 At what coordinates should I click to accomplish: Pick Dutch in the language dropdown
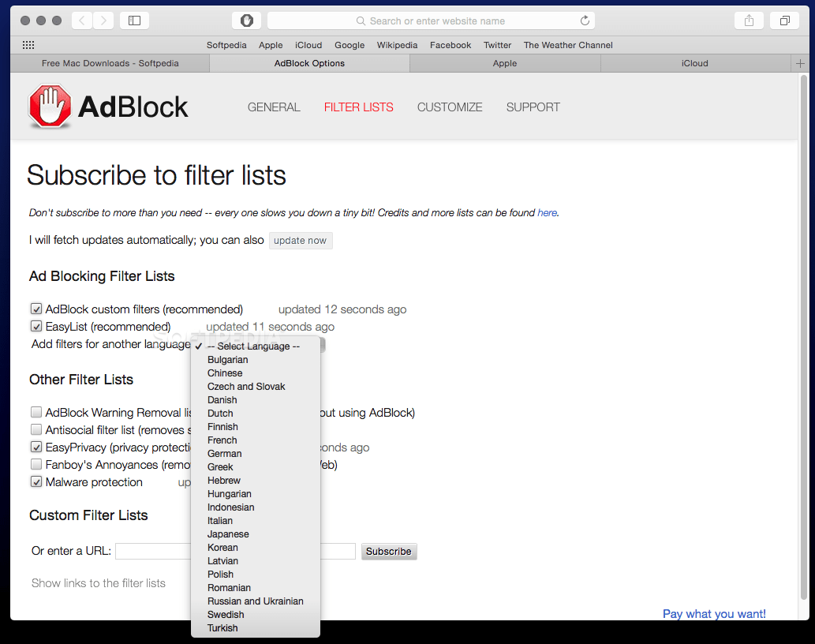point(256,414)
